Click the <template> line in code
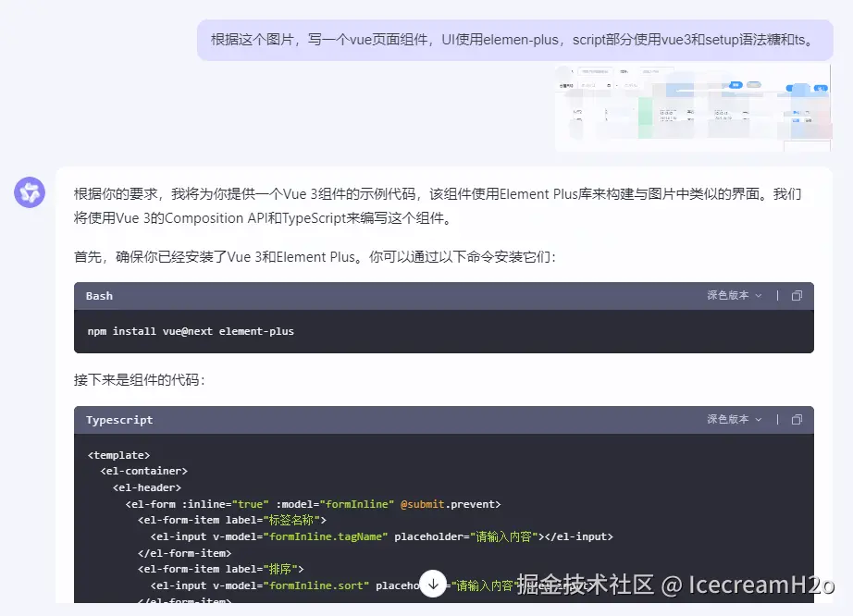The height and width of the screenshot is (616, 853). click(x=118, y=455)
